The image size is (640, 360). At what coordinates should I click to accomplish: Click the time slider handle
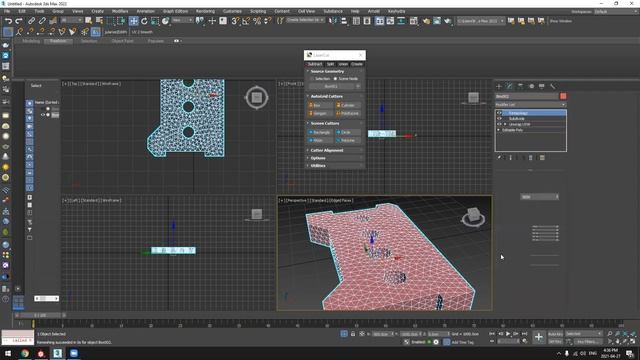click(x=40, y=315)
